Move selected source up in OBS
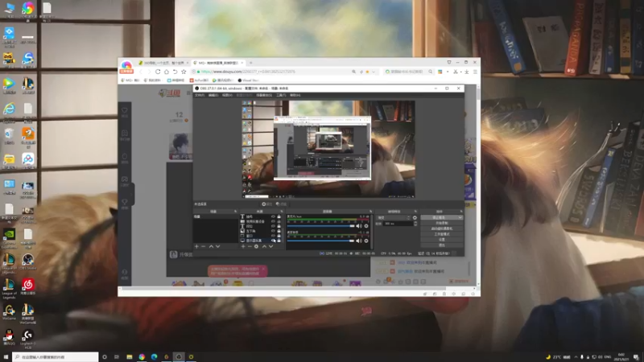This screenshot has height=362, width=644. point(264,246)
